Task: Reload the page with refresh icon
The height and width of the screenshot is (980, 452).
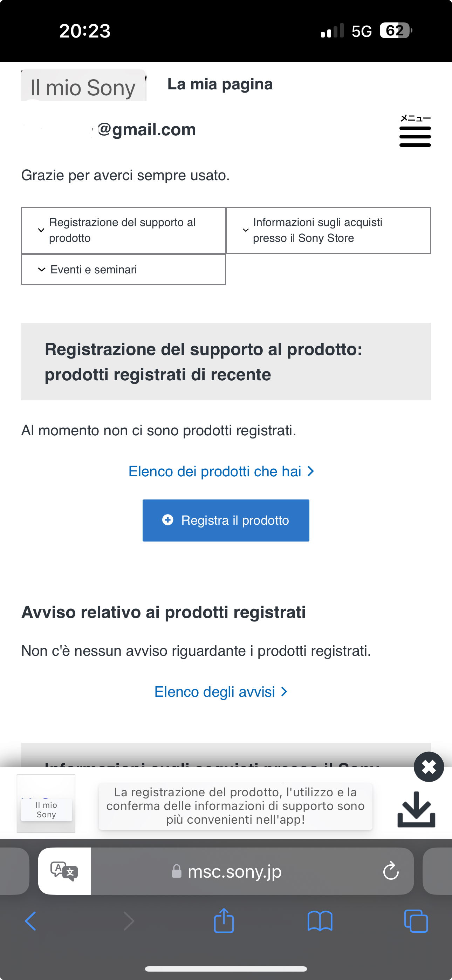Action: [x=391, y=871]
